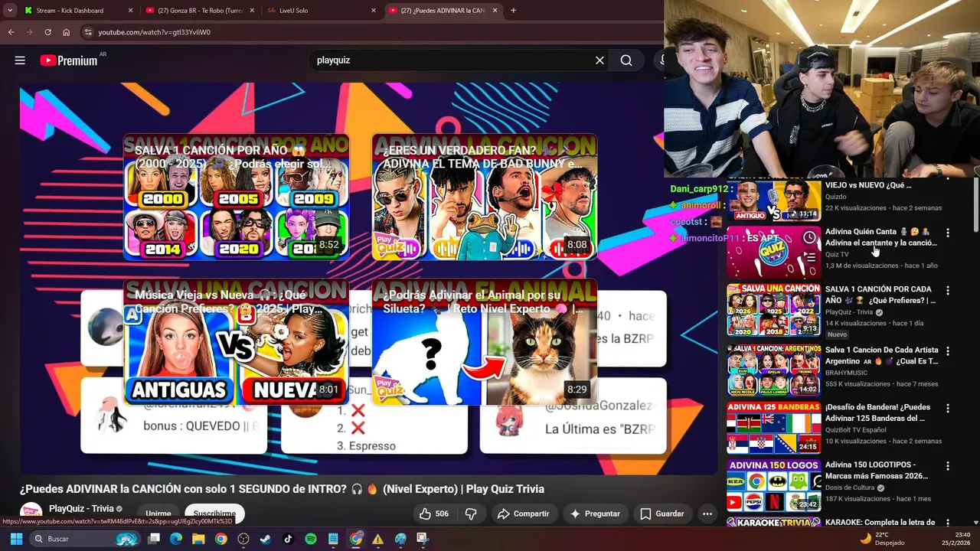Dislike the video
This screenshot has height=551, width=980.
point(472,514)
